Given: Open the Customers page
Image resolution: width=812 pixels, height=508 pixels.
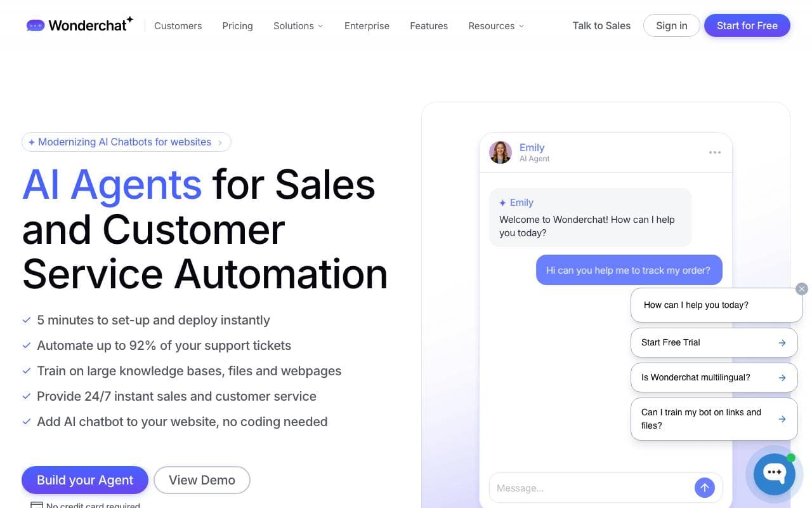Looking at the screenshot, I should [x=178, y=26].
